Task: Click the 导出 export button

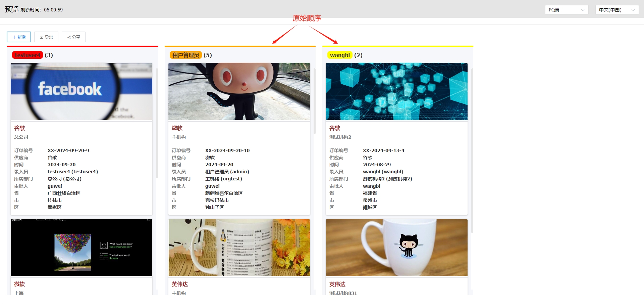Action: point(46,37)
